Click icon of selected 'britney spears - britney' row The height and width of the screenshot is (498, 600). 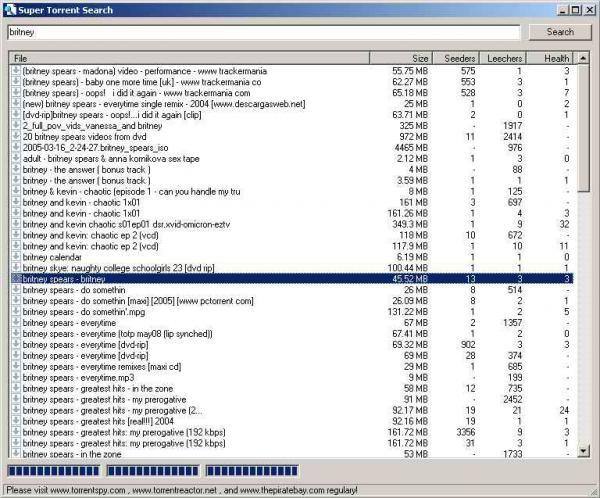pos(16,279)
